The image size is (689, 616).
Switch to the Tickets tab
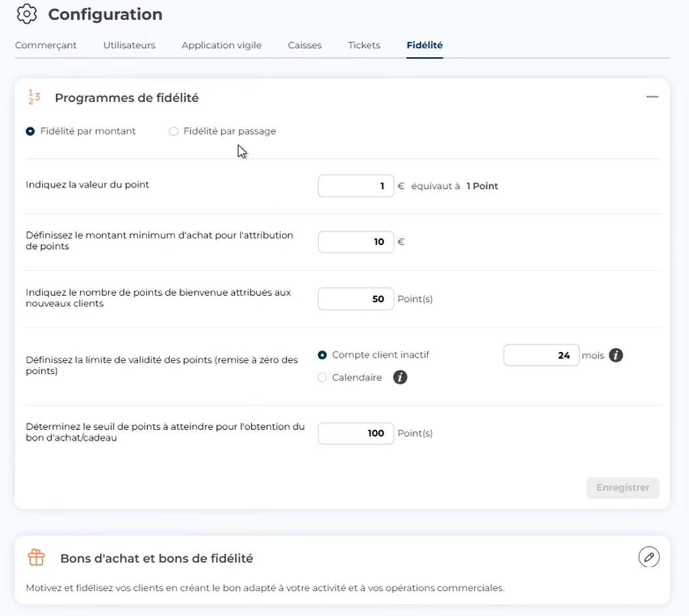click(x=364, y=45)
